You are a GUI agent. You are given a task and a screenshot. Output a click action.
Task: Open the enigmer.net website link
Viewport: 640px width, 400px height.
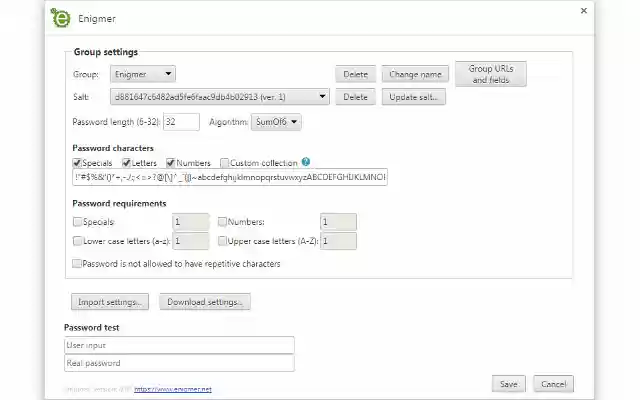(x=173, y=389)
